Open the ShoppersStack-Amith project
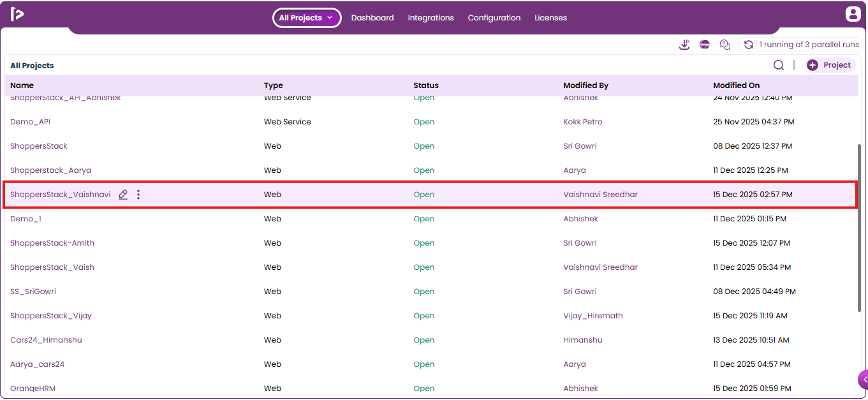This screenshot has height=400, width=868. [52, 243]
